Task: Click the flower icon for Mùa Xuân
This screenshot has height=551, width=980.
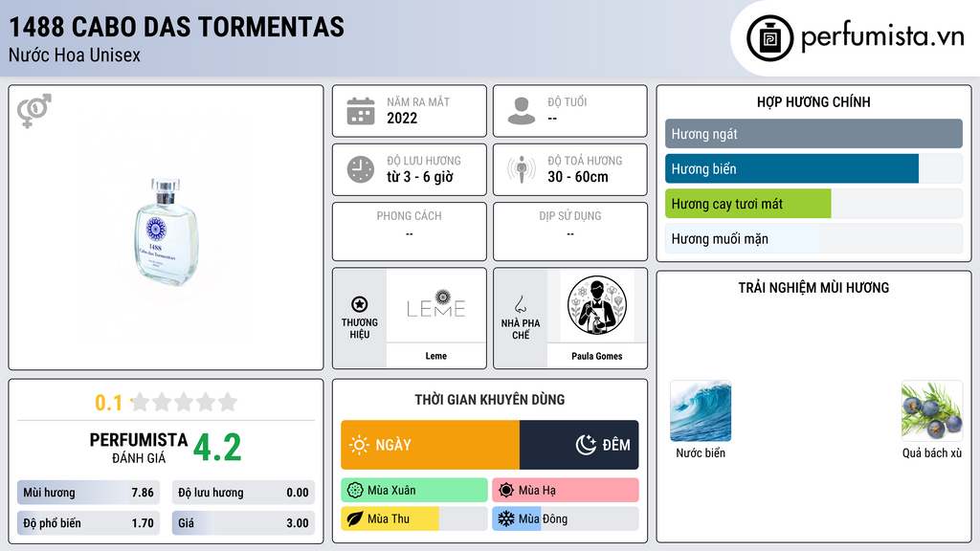Action: (355, 491)
